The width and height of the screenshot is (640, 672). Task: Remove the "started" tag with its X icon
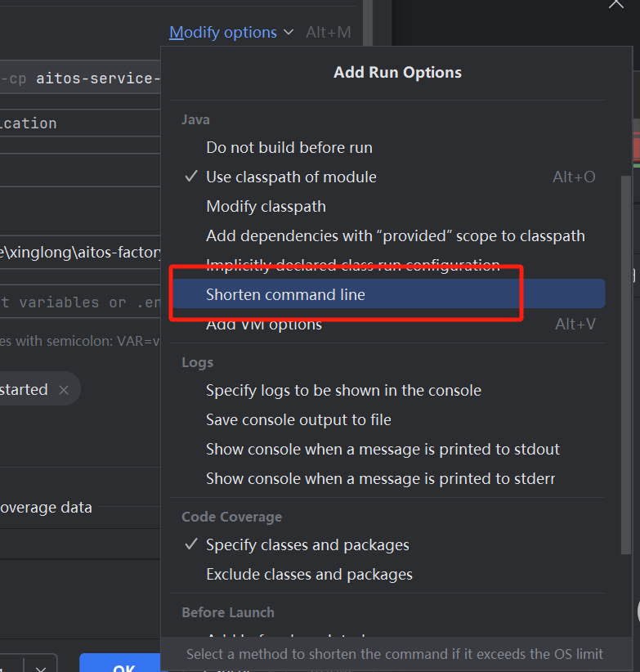click(63, 390)
